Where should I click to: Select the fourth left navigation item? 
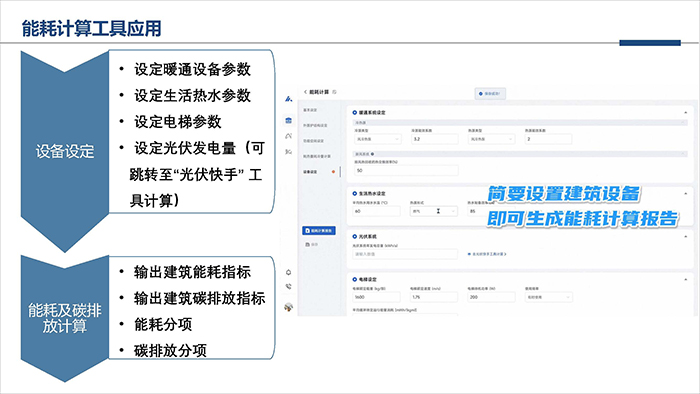click(317, 157)
